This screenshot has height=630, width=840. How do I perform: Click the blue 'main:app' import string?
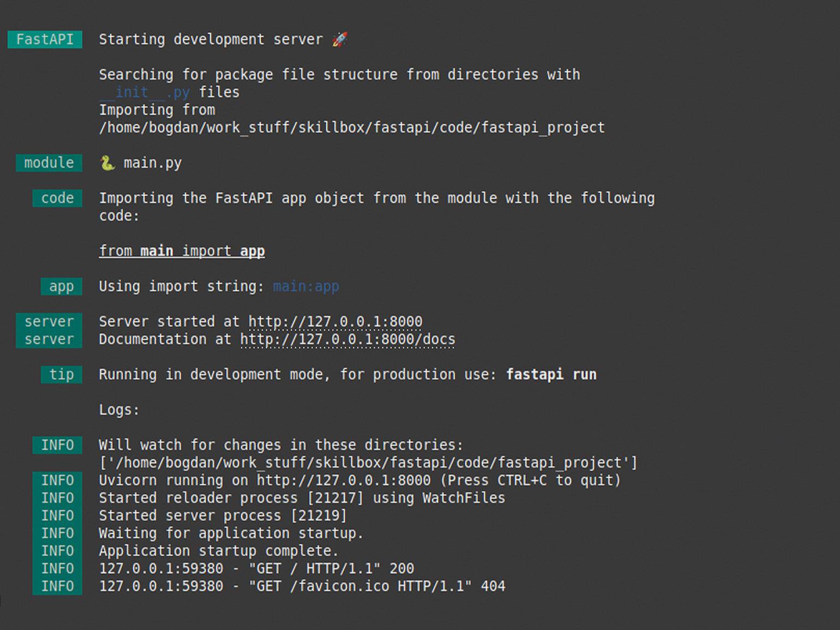[x=306, y=286]
